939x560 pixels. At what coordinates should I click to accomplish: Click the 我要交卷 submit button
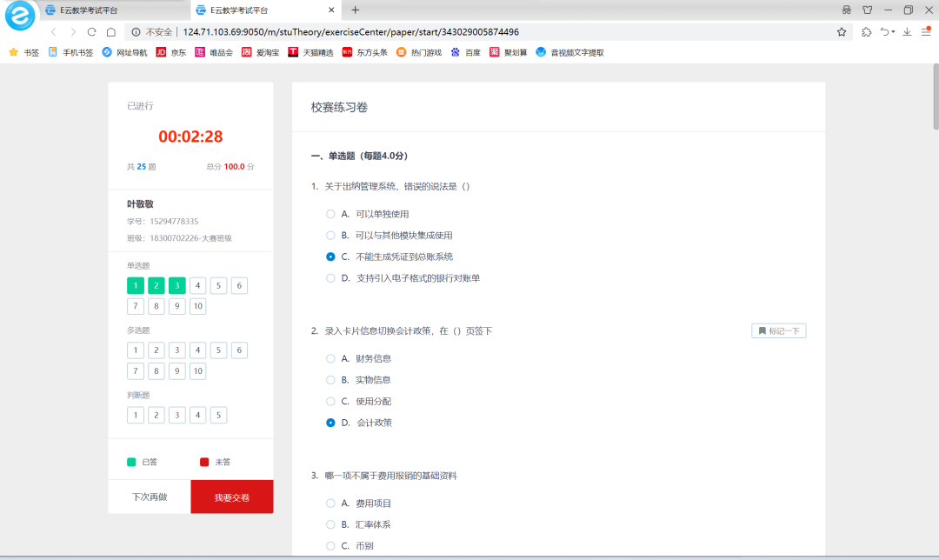(x=232, y=497)
